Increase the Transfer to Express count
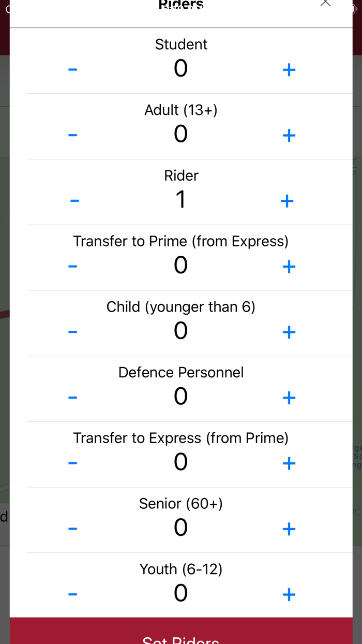Image resolution: width=362 pixels, height=644 pixels. click(x=289, y=463)
